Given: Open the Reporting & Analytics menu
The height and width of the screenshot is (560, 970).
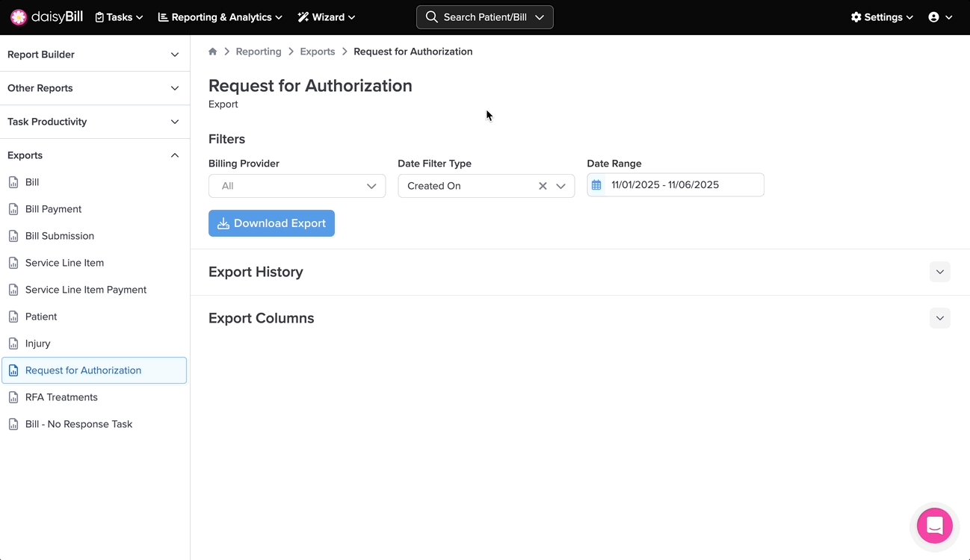Looking at the screenshot, I should click(220, 17).
